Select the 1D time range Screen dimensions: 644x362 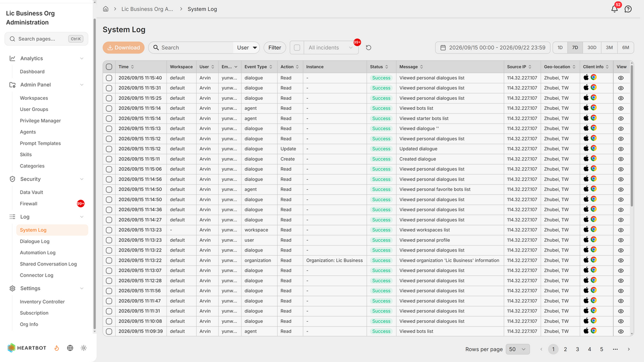click(x=560, y=48)
